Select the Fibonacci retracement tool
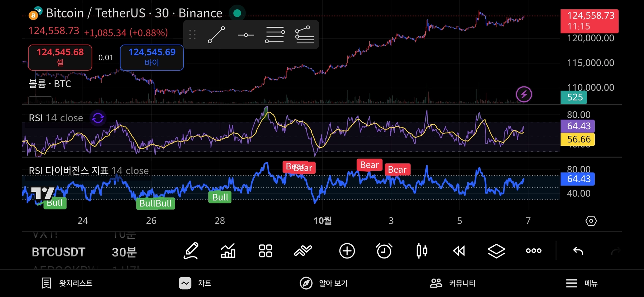Image resolution: width=644 pixels, height=297 pixels. (304, 35)
